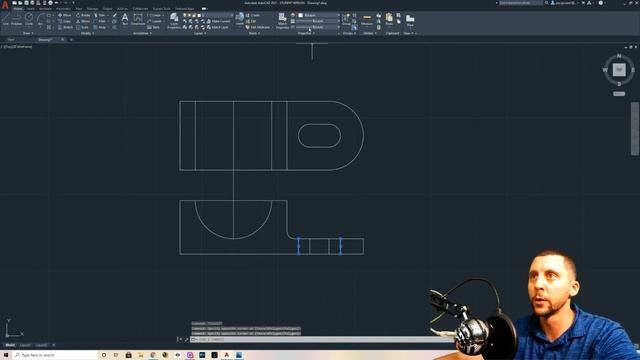This screenshot has height=360, width=640.
Task: Switch to the Layout1 tab
Action: [x=25, y=345]
